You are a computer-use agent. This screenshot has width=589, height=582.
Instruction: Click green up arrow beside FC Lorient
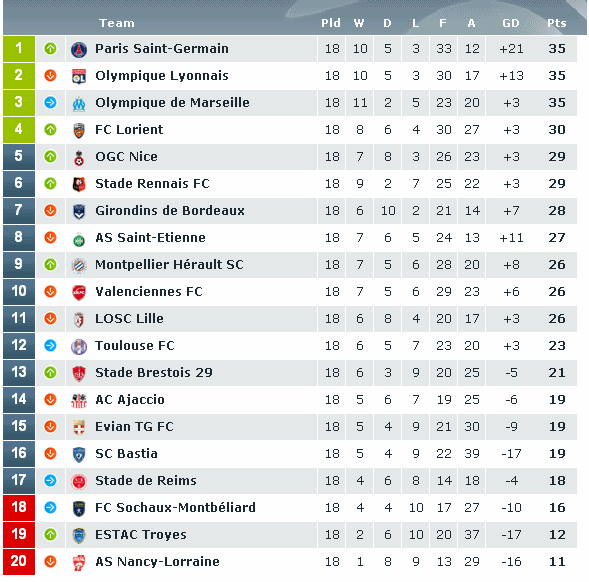pyautogui.click(x=50, y=130)
